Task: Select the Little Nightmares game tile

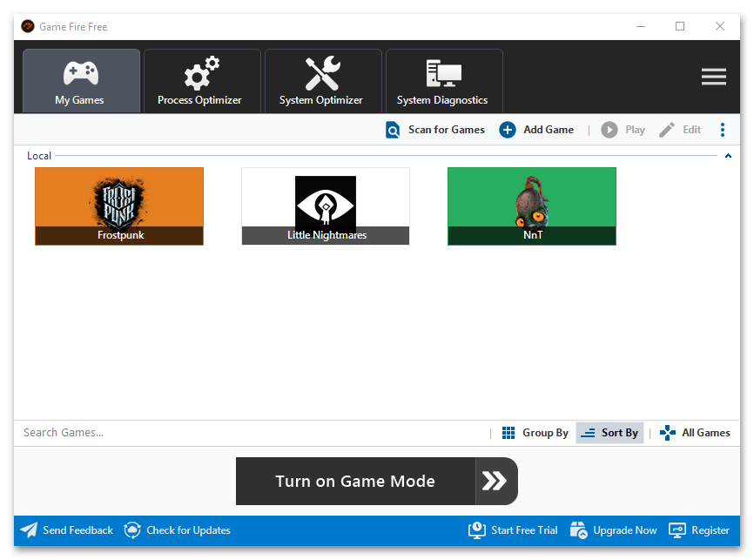Action: tap(326, 206)
